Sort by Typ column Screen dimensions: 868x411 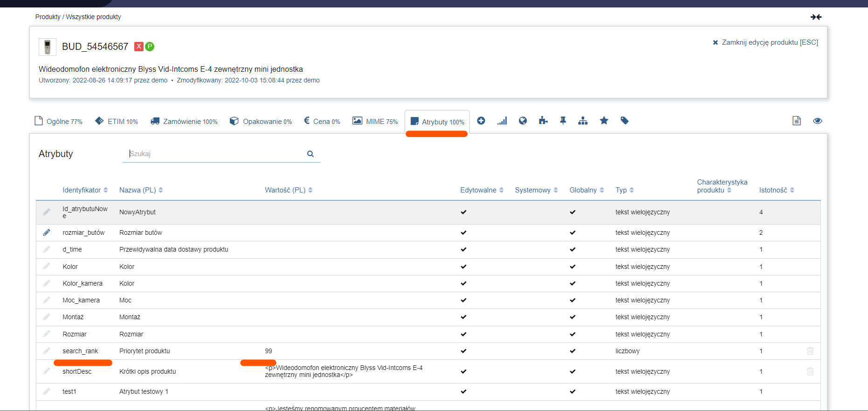[x=625, y=190]
